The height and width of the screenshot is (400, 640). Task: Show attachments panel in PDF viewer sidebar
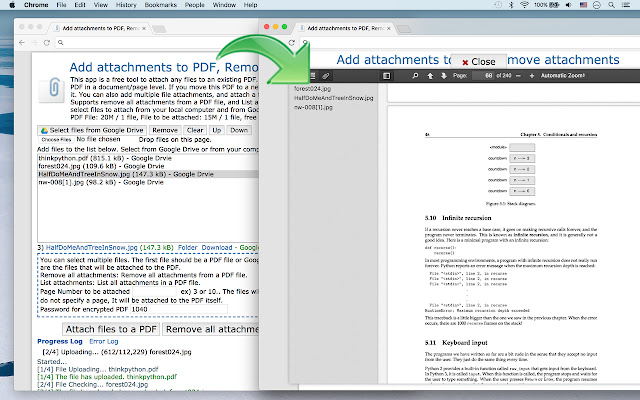click(325, 76)
